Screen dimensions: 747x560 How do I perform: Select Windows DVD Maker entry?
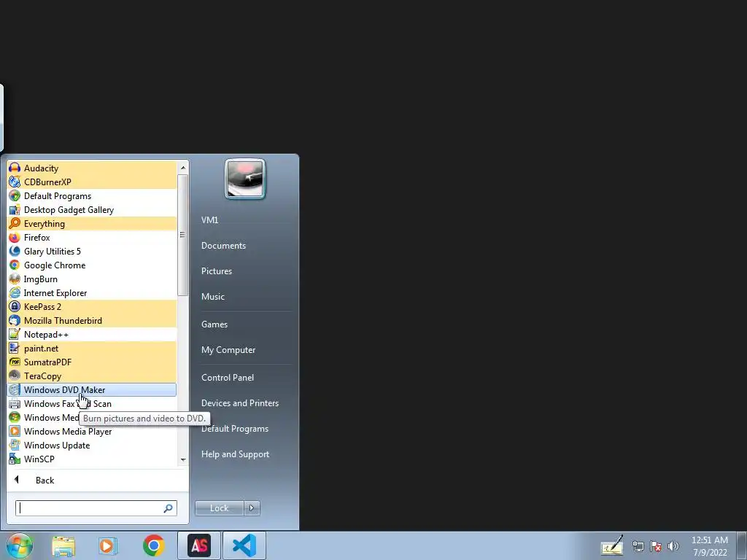(91, 389)
